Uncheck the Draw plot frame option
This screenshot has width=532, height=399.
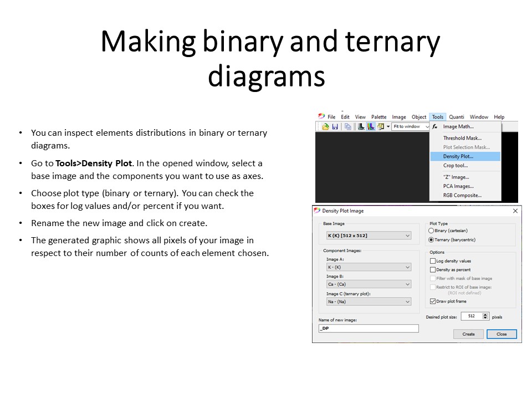[433, 301]
